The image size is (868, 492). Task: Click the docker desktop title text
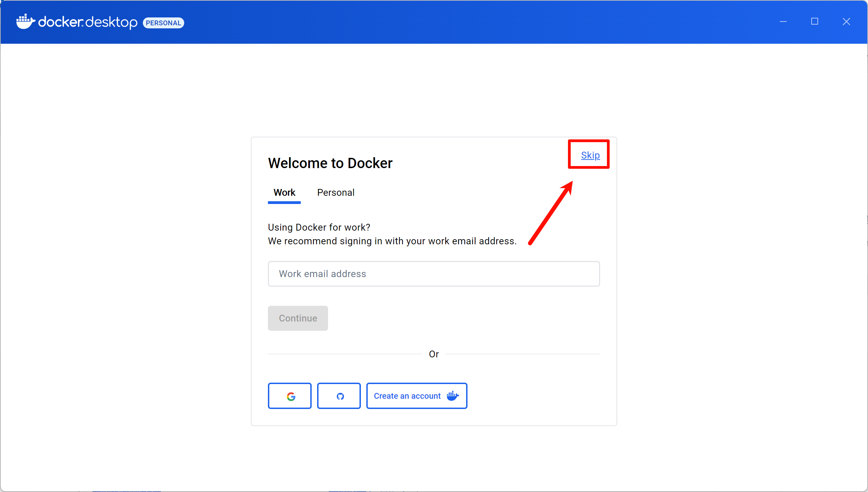click(87, 23)
